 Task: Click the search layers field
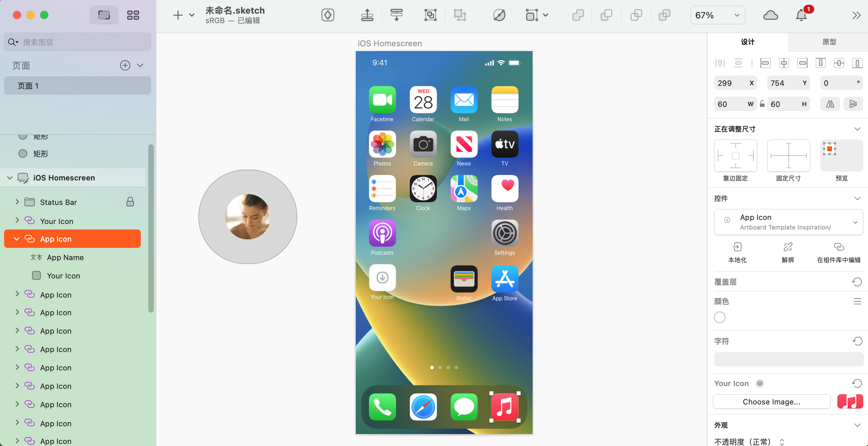78,42
